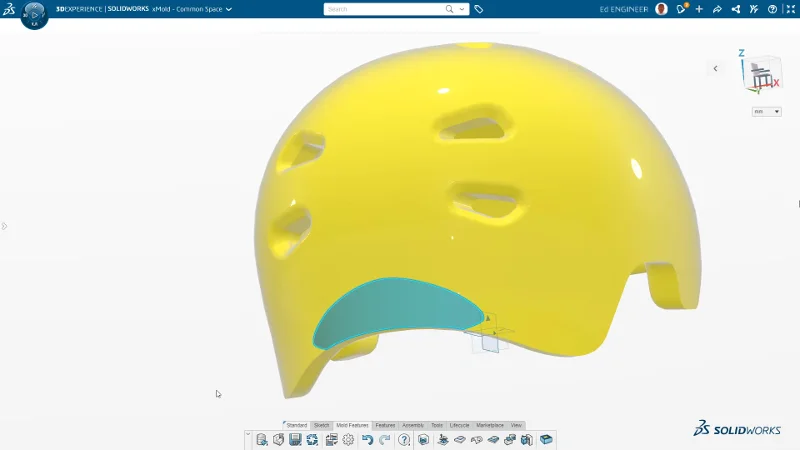Click the tag icon beside search bar
Image resolution: width=800 pixels, height=450 pixels.
click(479, 9)
